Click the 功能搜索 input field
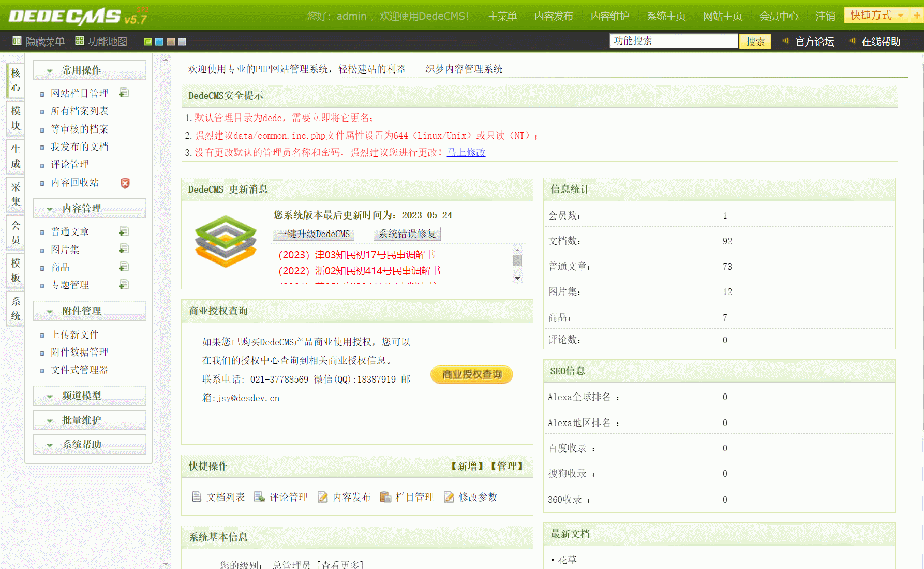Image resolution: width=924 pixels, height=569 pixels. coord(674,41)
